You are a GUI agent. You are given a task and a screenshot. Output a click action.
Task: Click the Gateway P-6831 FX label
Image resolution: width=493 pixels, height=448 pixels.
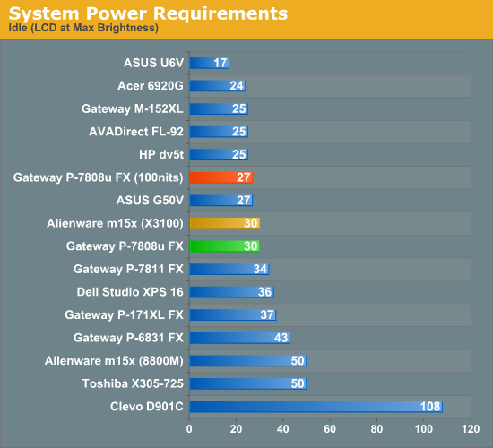click(128, 338)
